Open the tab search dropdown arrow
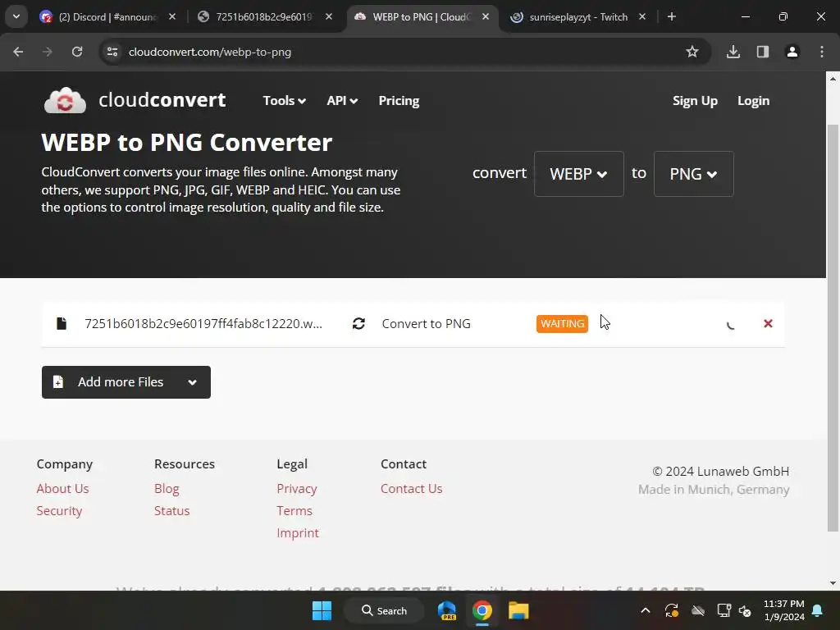Viewport: 840px width, 630px height. click(16, 16)
